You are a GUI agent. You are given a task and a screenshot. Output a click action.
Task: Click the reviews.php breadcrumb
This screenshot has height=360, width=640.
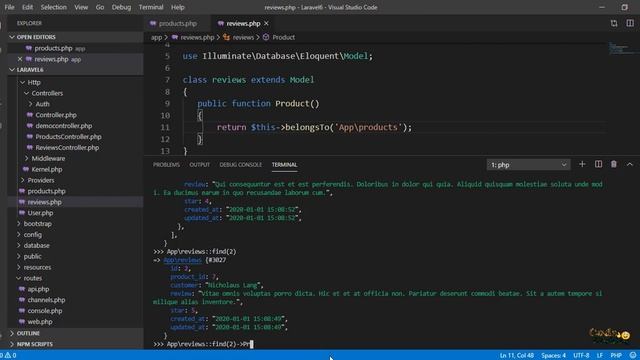click(x=197, y=37)
